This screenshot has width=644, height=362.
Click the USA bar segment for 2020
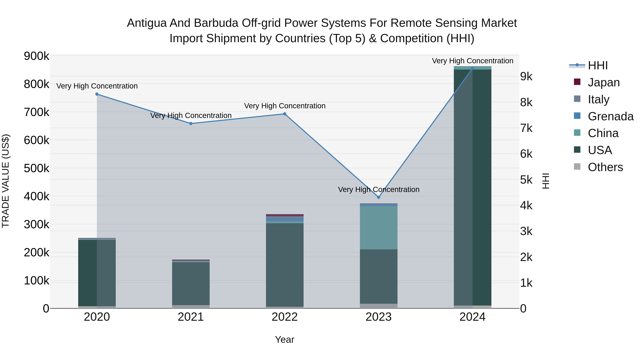97,273
